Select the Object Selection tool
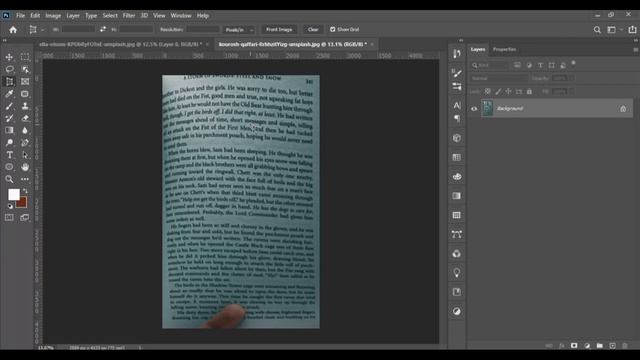Viewport: 640px width, 360px height. 25,69
